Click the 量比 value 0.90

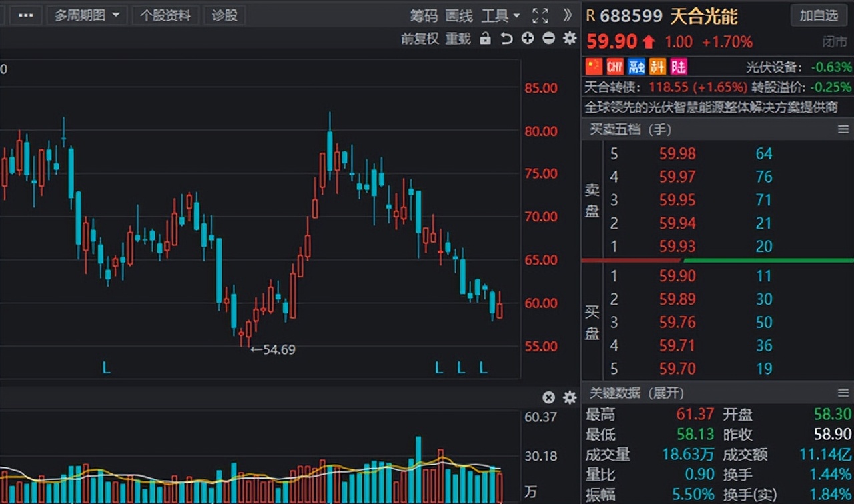tap(699, 475)
